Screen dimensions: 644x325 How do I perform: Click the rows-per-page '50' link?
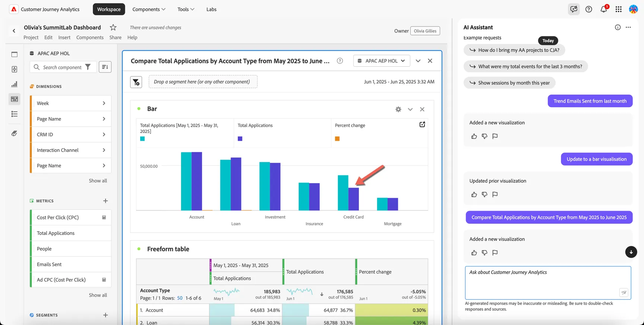coord(180,298)
